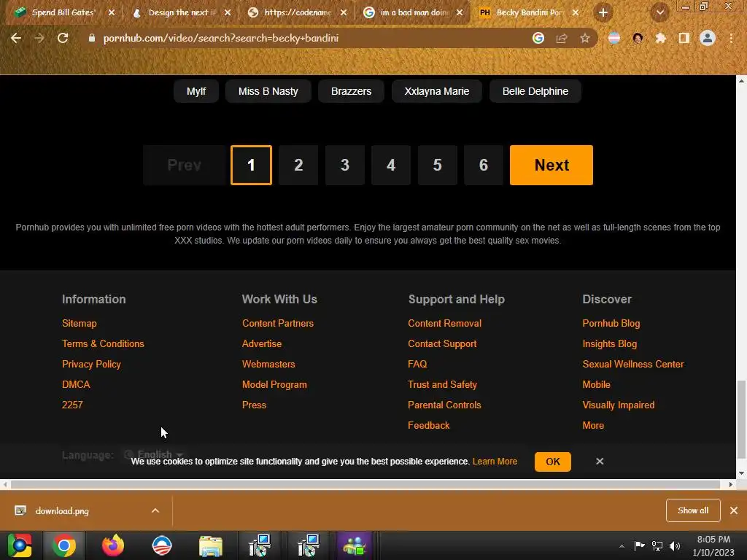Viewport: 747px width, 560px height.
Task: Close the 'im a bad man doing' tab
Action: click(x=460, y=12)
